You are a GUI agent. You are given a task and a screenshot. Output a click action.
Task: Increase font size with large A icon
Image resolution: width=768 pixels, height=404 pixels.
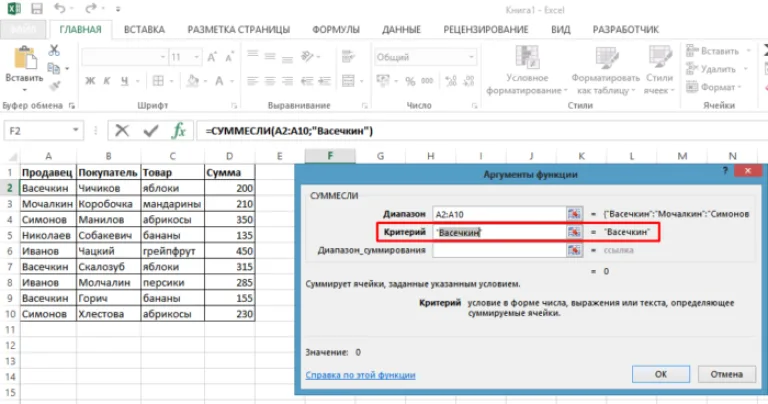coord(212,57)
